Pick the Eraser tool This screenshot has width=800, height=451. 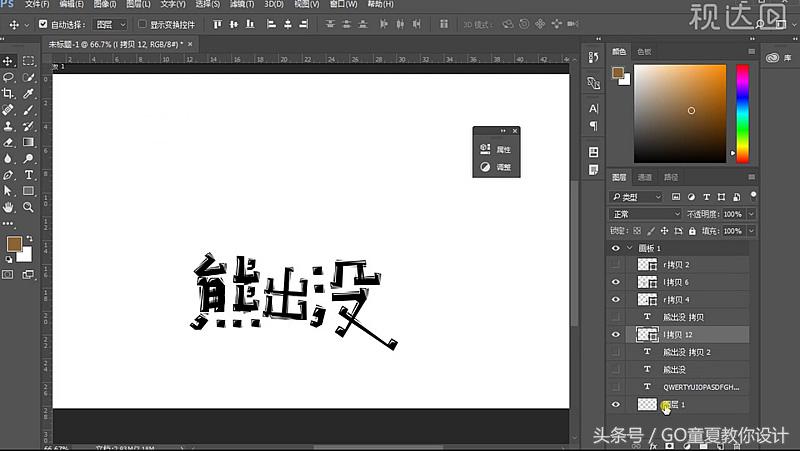(8, 142)
